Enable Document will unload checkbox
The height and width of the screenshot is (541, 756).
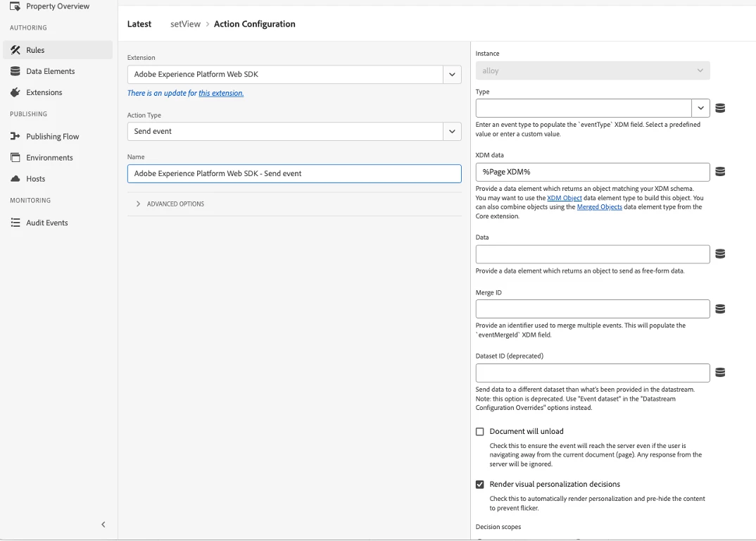[x=480, y=432]
